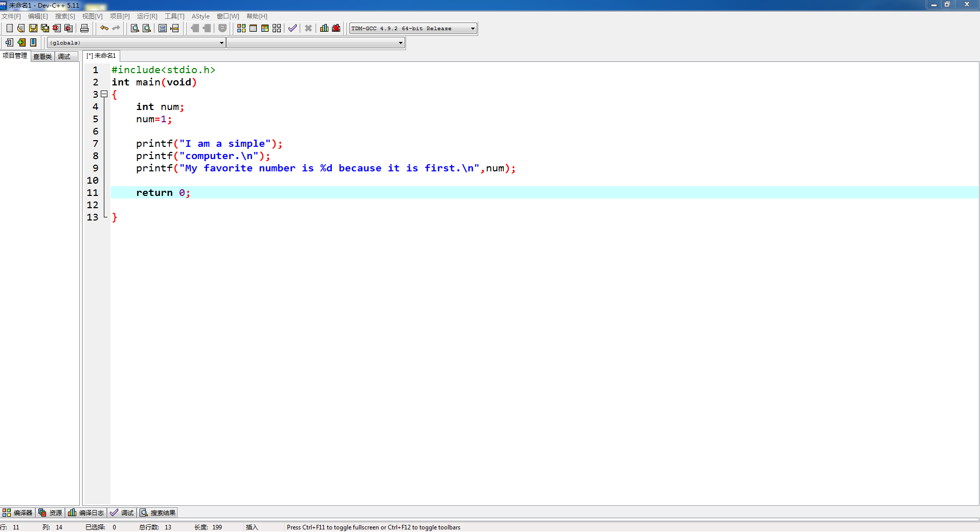Viewport: 980px width, 532px height.
Task: Open the 搜索[S] menu
Action: click(x=65, y=16)
